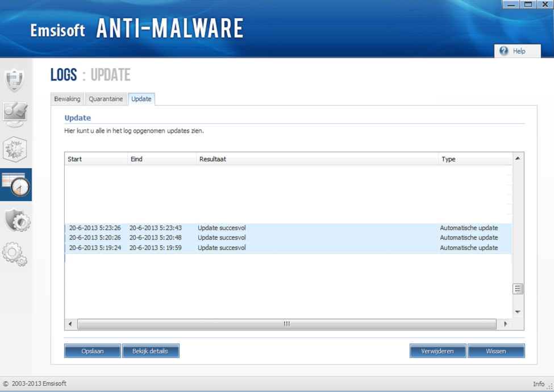The height and width of the screenshot is (392, 554).
Task: Sort the log by Type column header
Action: click(475, 159)
